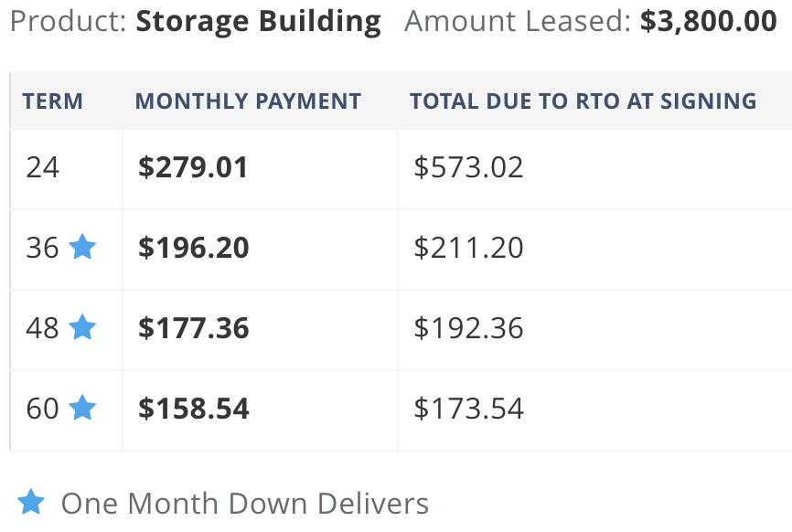Select the TOTAL DUE TO RTO AT SIGNING header
The width and height of the screenshot is (792, 532).
pos(583,101)
